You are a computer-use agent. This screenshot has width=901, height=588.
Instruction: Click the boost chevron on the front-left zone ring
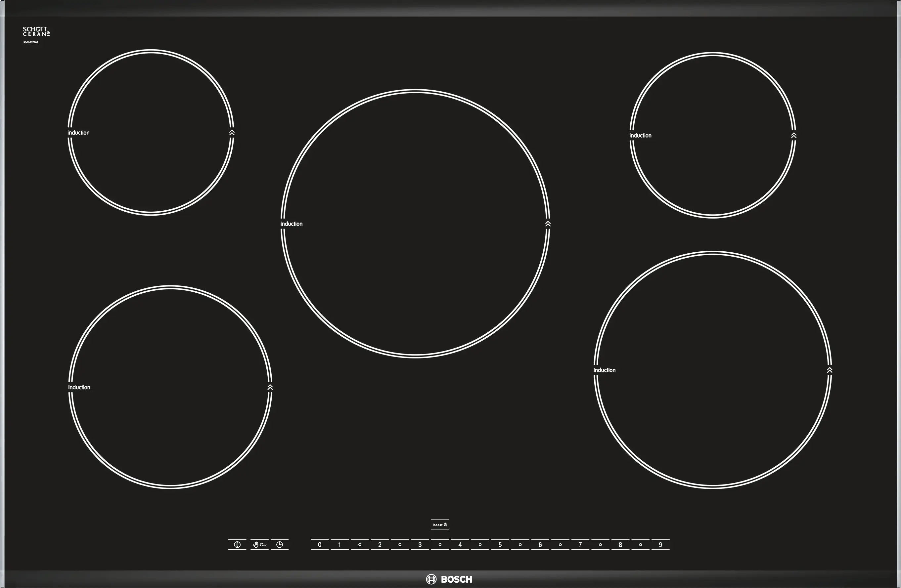[270, 388]
